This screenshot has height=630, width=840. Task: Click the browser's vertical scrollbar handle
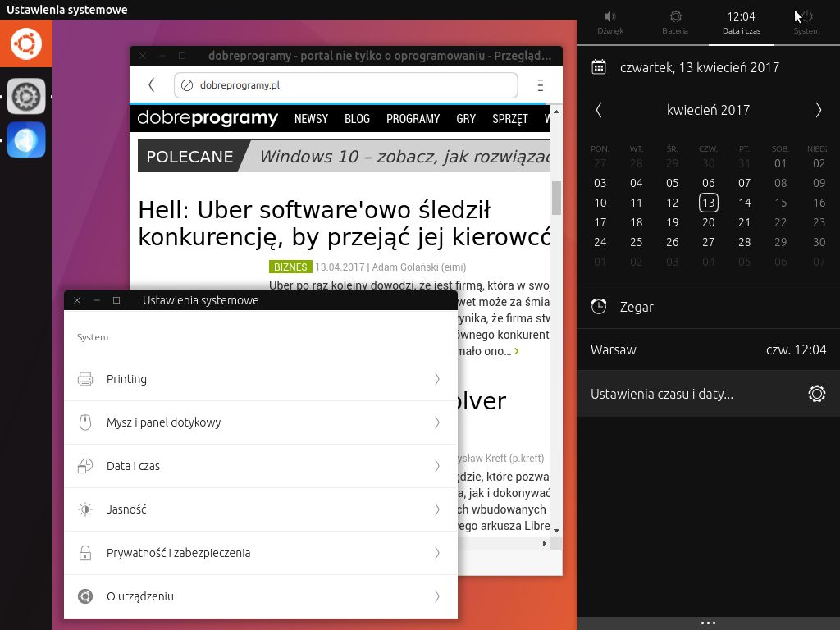click(x=557, y=198)
